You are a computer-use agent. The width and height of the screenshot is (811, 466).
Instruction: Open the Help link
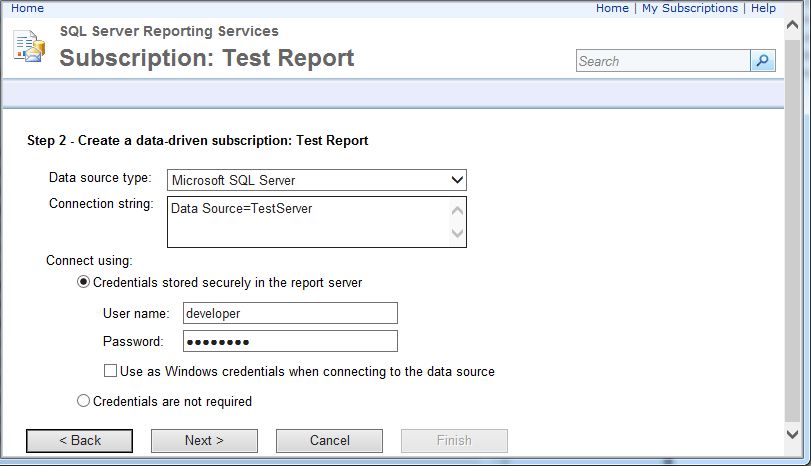point(763,8)
